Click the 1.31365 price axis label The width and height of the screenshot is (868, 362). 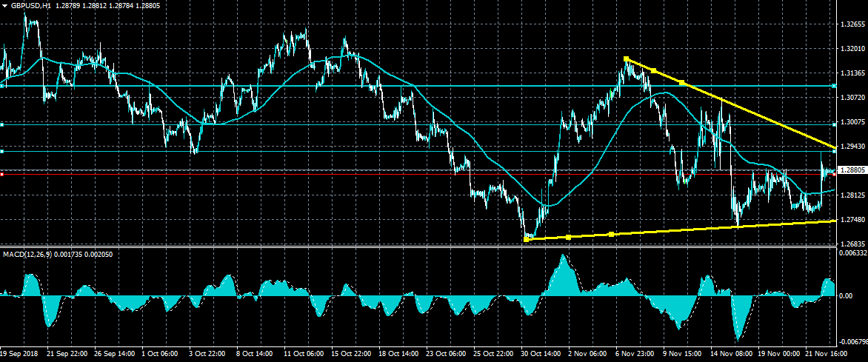tap(852, 73)
